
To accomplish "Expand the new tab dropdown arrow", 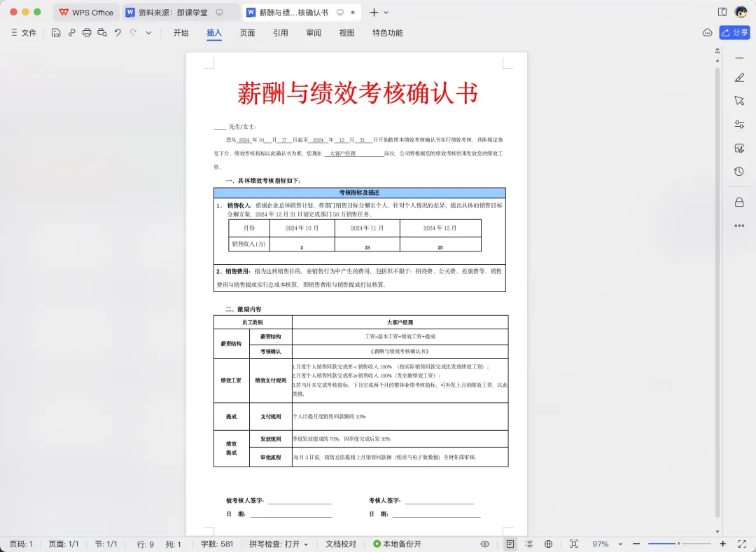I will tap(386, 13).
